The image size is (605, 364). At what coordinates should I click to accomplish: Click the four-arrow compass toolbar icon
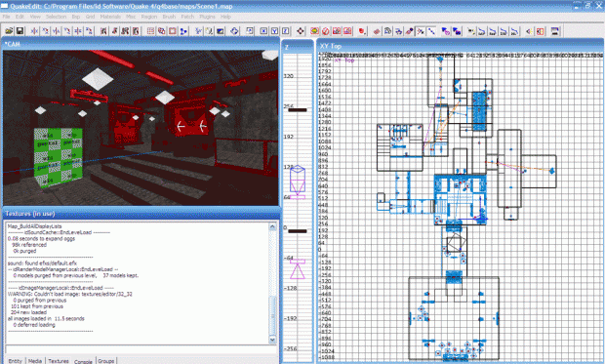pos(301,31)
